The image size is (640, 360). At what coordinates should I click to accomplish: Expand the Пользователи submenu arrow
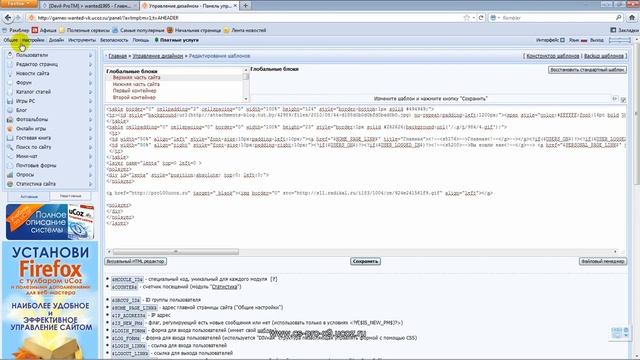91,55
